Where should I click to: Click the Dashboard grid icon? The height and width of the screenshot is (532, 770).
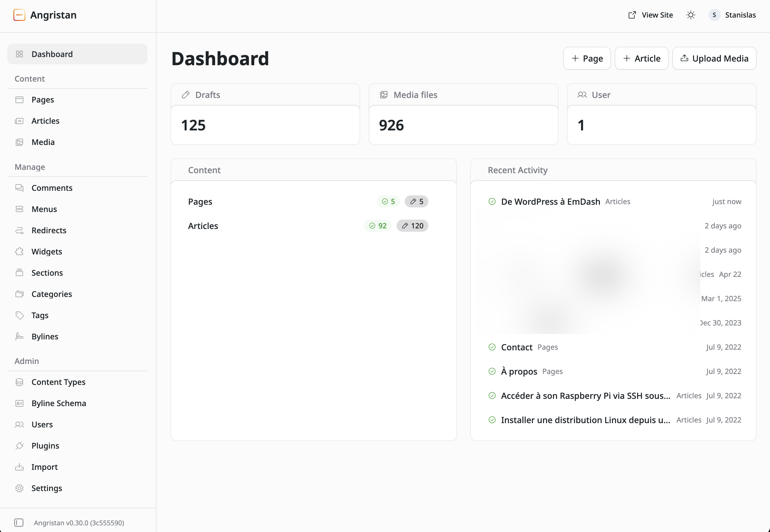click(x=19, y=54)
